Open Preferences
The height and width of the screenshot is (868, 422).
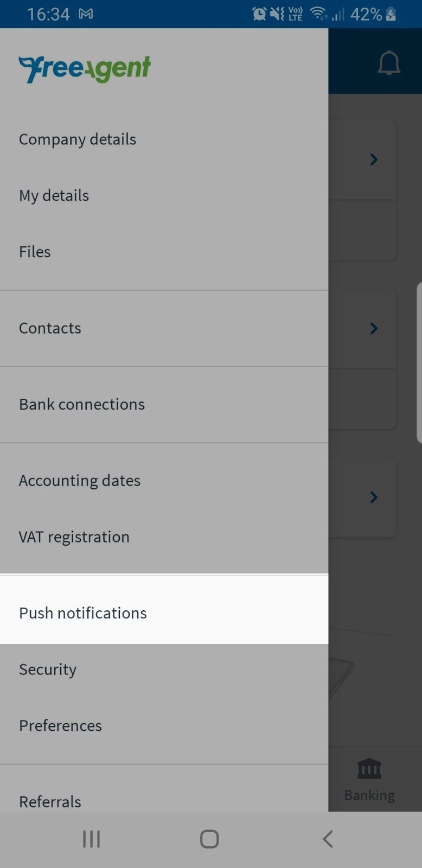coord(60,725)
